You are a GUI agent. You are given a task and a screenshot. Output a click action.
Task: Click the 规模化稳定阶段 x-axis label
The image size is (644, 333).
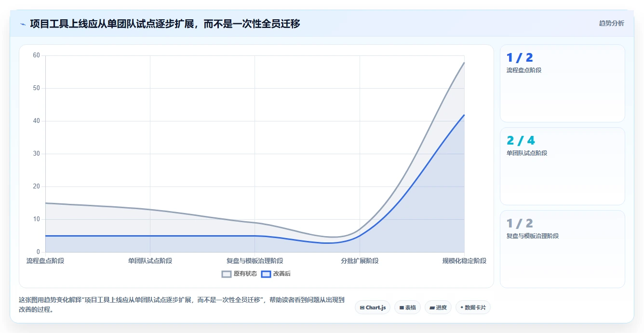coord(464,261)
